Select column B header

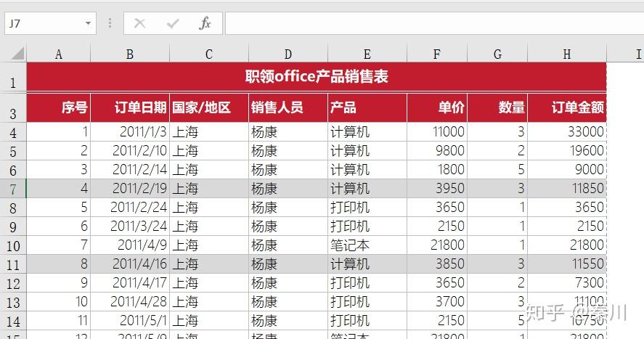click(130, 54)
